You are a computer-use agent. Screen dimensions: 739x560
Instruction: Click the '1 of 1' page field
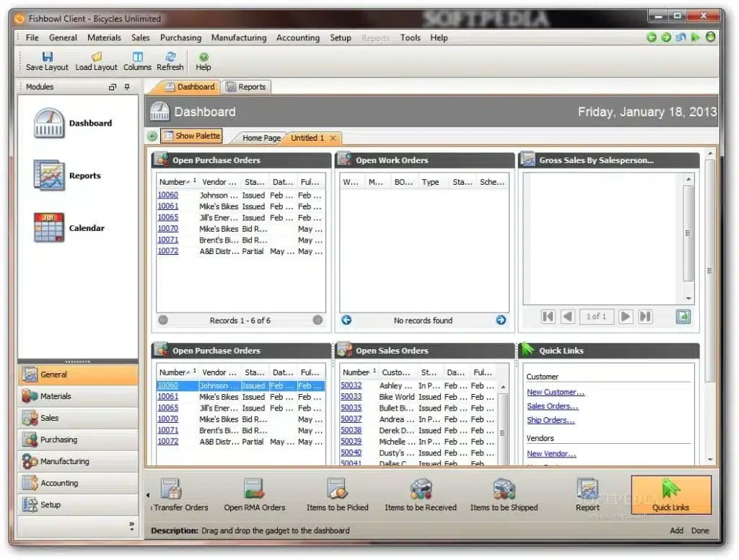596,316
